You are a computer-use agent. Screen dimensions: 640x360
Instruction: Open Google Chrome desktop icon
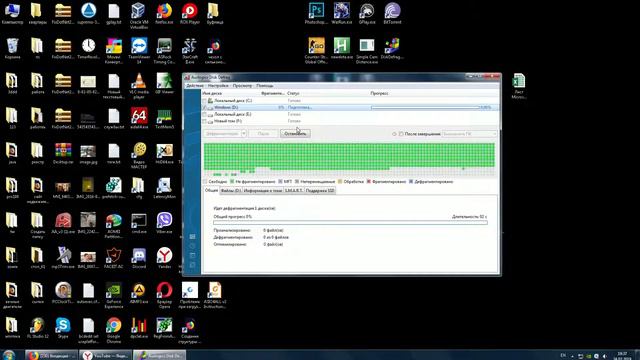click(113, 330)
